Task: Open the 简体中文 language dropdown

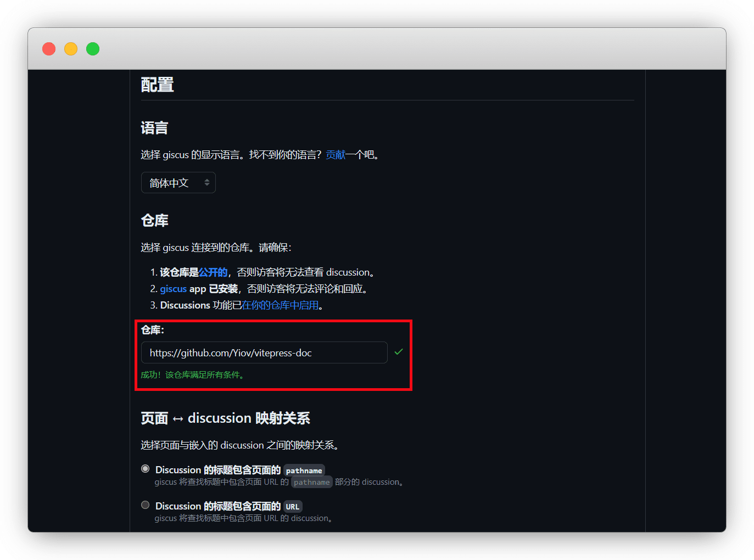Action: (178, 183)
